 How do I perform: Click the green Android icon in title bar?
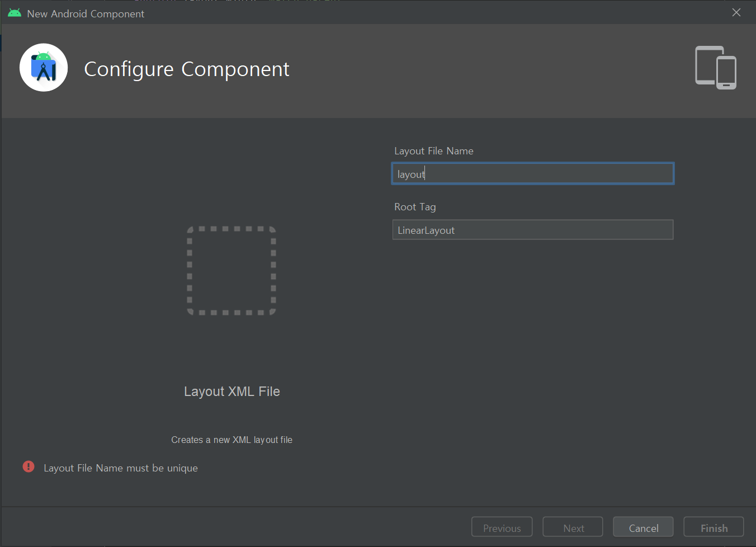pyautogui.click(x=15, y=13)
